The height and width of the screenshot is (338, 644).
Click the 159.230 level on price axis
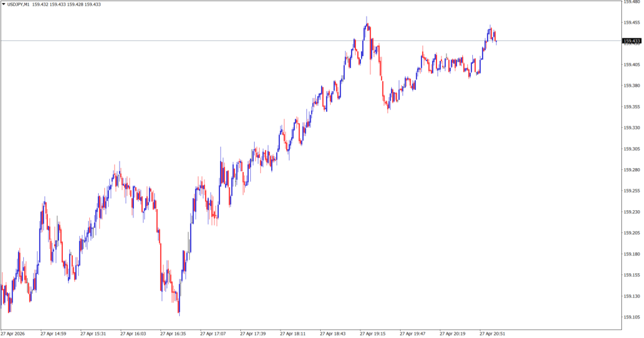(631, 211)
